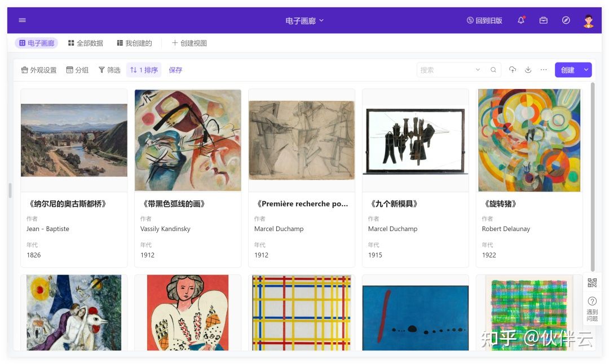The width and height of the screenshot is (609, 364).
Task: Click 保存 to save the view
Action: click(x=175, y=70)
